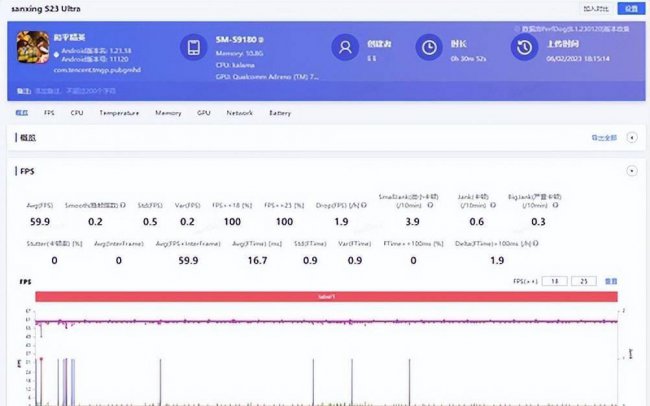The height and width of the screenshot is (406, 650).
Task: Open the Temperature tab
Action: pos(119,113)
